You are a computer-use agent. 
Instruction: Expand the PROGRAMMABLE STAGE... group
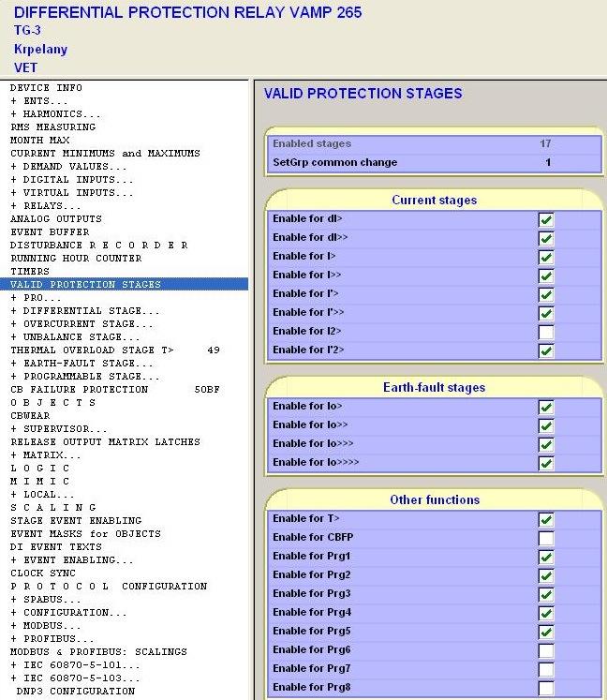tap(85, 377)
